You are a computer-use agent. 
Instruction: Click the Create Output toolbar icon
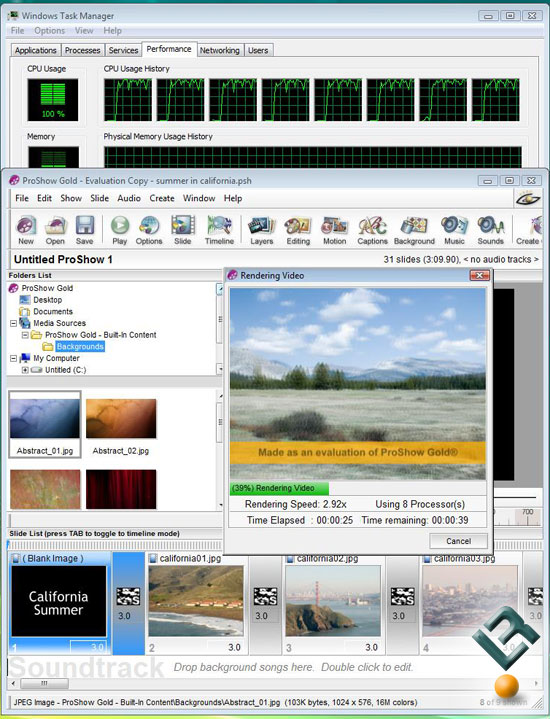pyautogui.click(x=530, y=230)
